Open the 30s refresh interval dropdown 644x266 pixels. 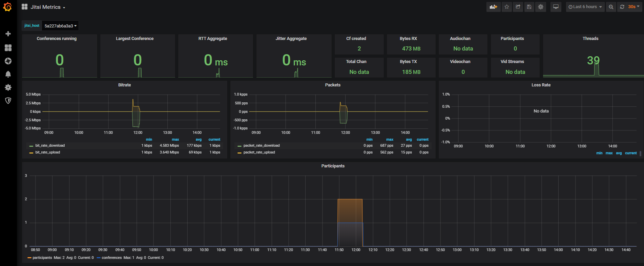coord(634,7)
